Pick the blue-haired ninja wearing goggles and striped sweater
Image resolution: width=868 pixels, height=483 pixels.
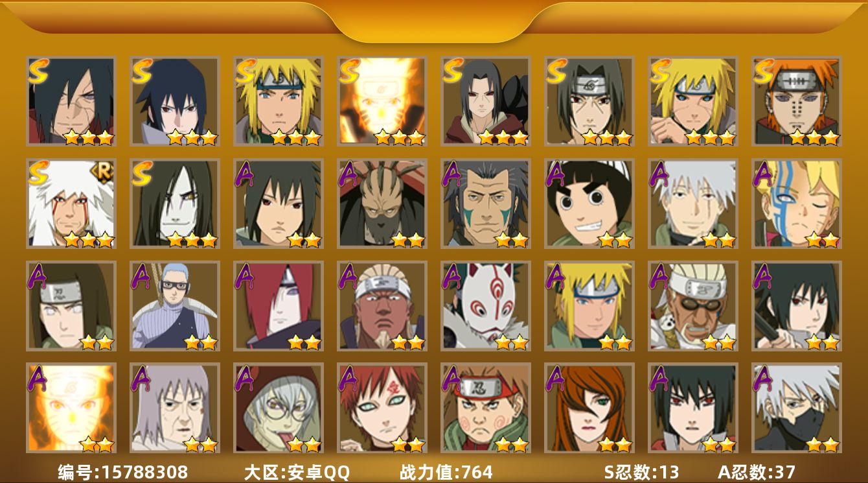click(175, 306)
